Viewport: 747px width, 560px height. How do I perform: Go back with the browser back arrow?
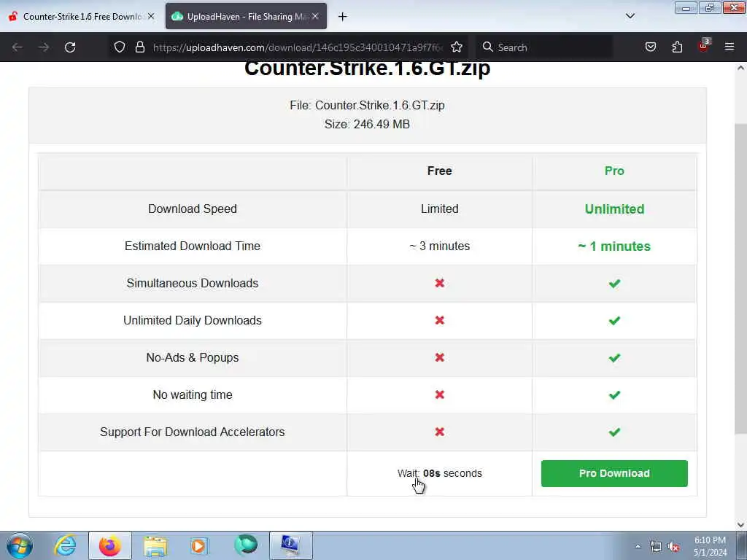(18, 47)
